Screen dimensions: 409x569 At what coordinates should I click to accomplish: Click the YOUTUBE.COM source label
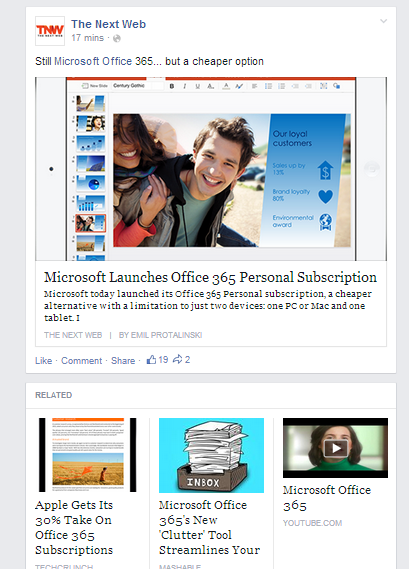[x=312, y=523]
